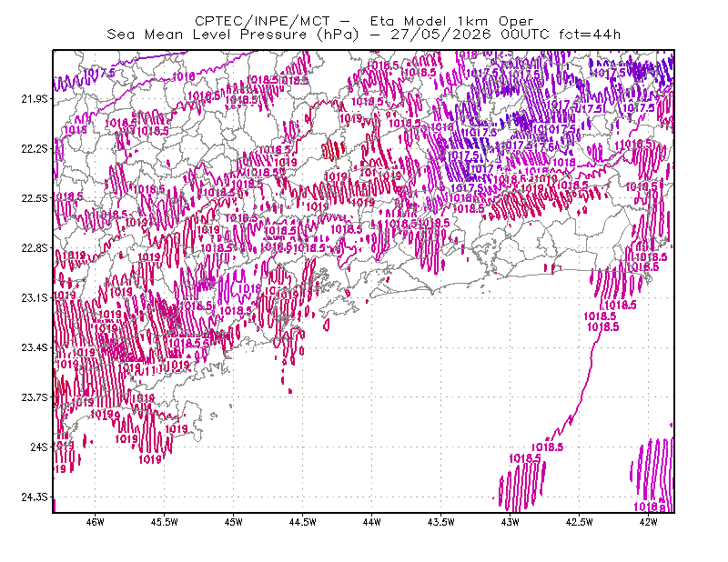
Task: Click the 42W longitude axis label
Action: tap(649, 522)
